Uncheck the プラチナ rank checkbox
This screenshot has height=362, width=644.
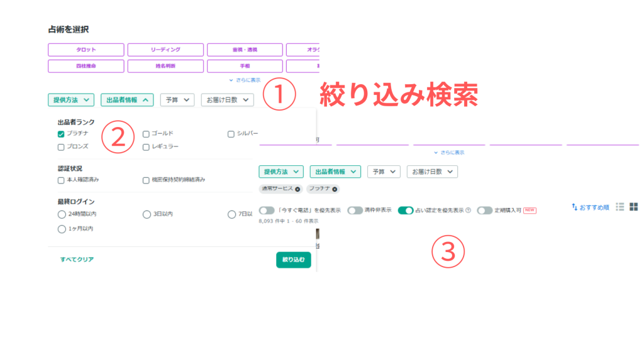click(x=61, y=134)
